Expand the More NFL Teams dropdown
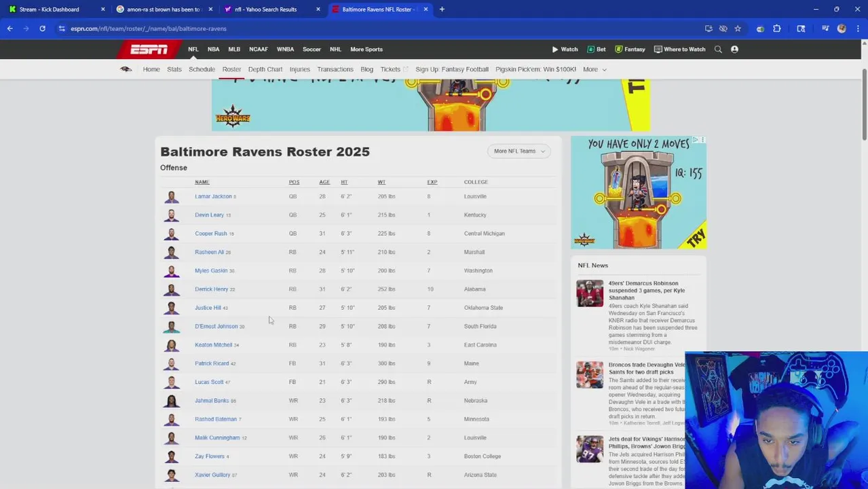The height and width of the screenshot is (489, 868). (x=519, y=151)
